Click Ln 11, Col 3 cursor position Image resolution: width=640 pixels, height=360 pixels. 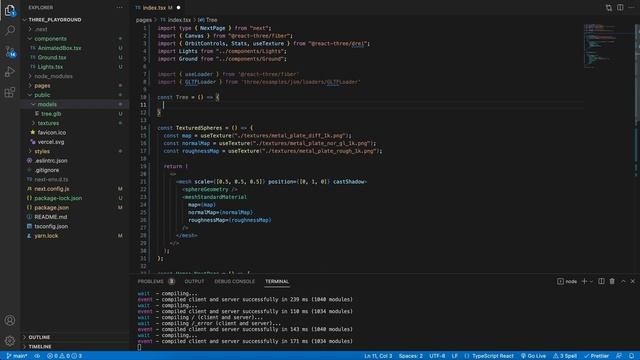[x=378, y=356]
